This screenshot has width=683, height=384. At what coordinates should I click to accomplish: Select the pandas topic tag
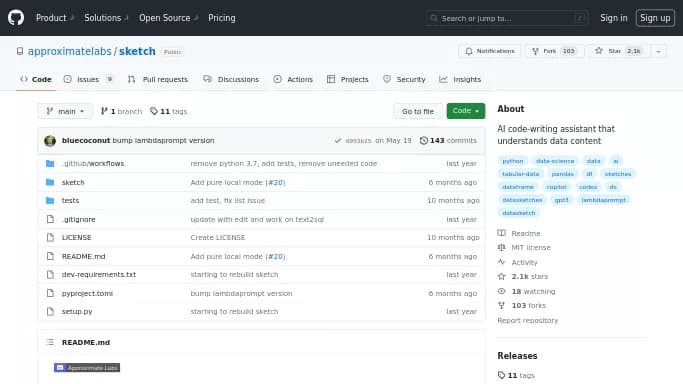click(562, 174)
